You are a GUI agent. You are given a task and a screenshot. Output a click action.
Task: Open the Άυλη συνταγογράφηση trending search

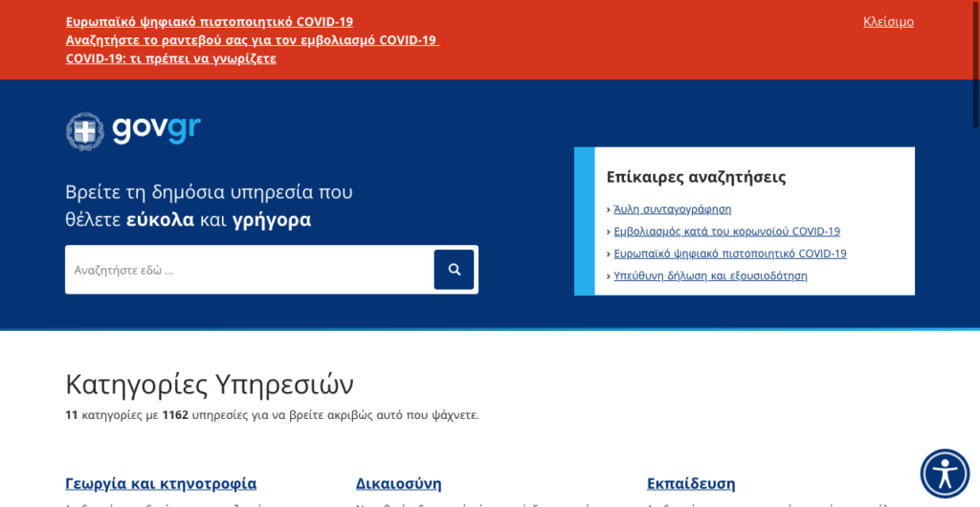point(672,209)
